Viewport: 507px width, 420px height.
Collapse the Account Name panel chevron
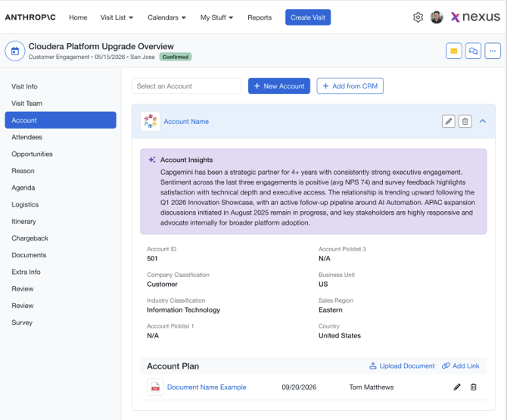pyautogui.click(x=483, y=121)
